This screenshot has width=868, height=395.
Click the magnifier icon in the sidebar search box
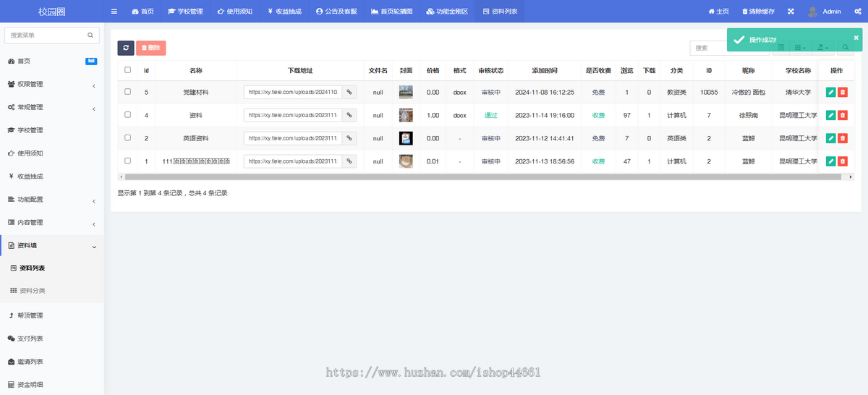[90, 35]
